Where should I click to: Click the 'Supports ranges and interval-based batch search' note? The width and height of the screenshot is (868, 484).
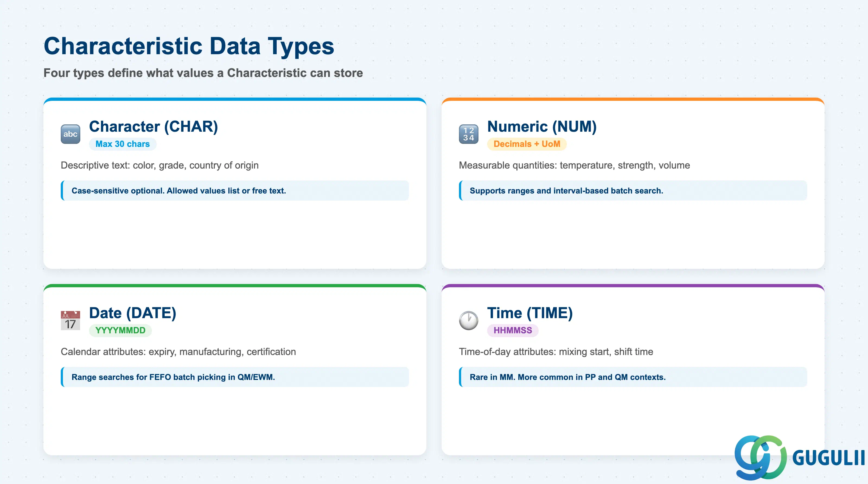tap(633, 191)
